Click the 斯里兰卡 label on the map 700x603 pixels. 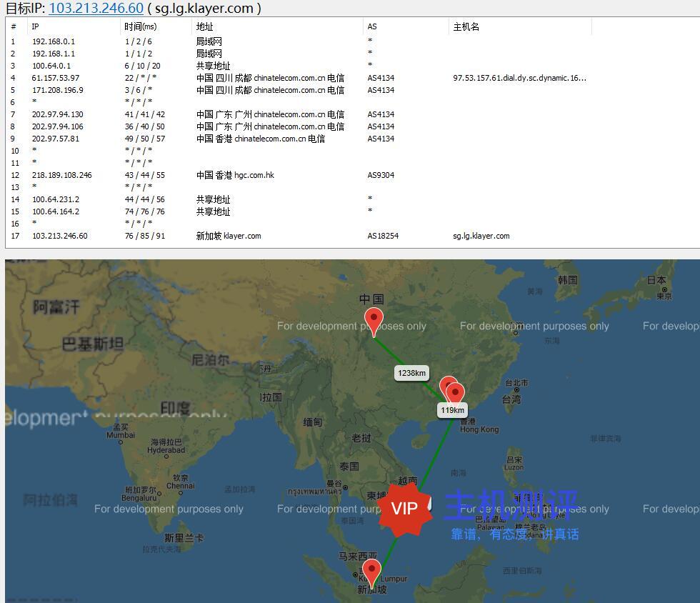point(184,538)
